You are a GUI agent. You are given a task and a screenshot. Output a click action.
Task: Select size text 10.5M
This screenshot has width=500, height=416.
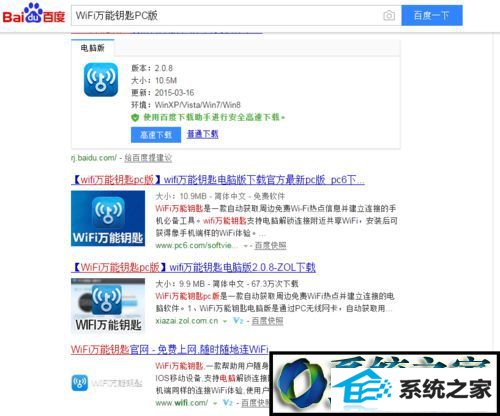[166, 80]
